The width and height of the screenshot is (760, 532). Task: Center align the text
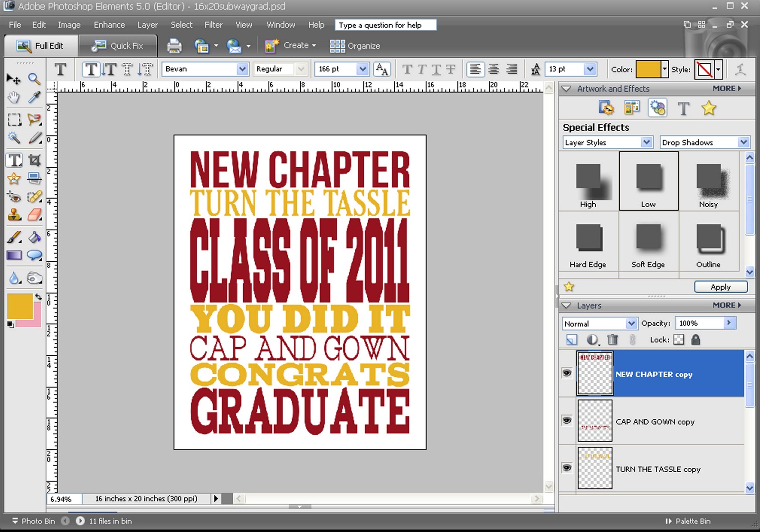[x=494, y=69]
